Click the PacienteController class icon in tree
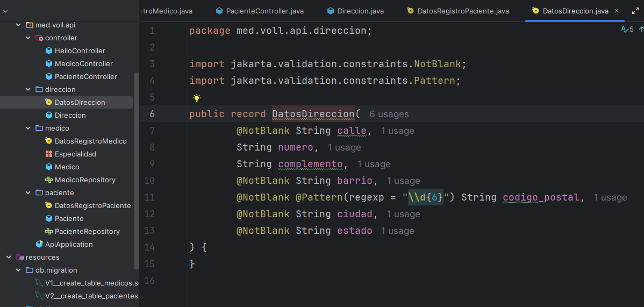This screenshot has height=307, width=644. [48, 76]
